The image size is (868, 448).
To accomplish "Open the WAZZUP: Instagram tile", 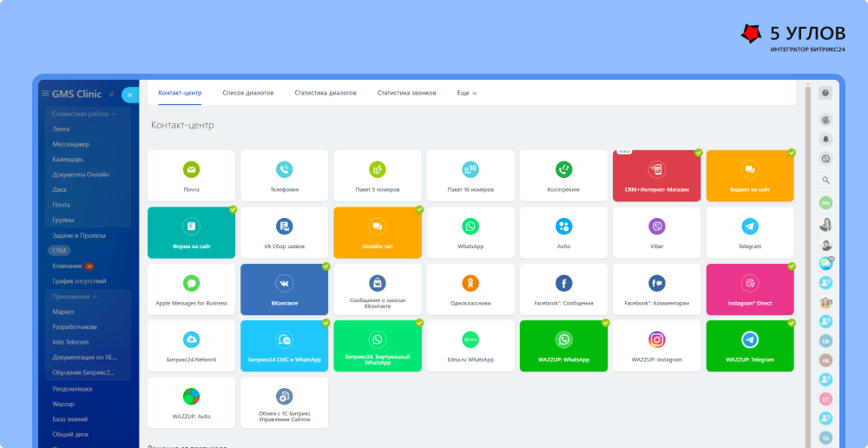I will [x=656, y=346].
